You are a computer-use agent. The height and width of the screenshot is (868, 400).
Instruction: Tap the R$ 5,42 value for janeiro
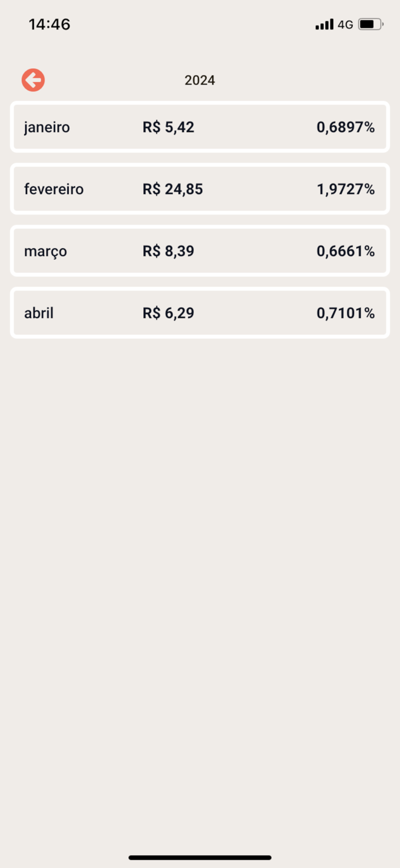pyautogui.click(x=168, y=127)
